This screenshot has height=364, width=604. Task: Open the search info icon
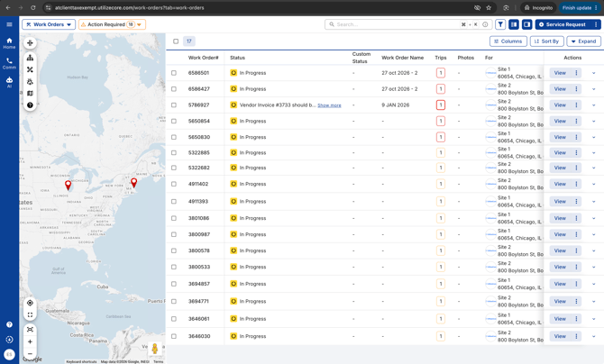[485, 24]
